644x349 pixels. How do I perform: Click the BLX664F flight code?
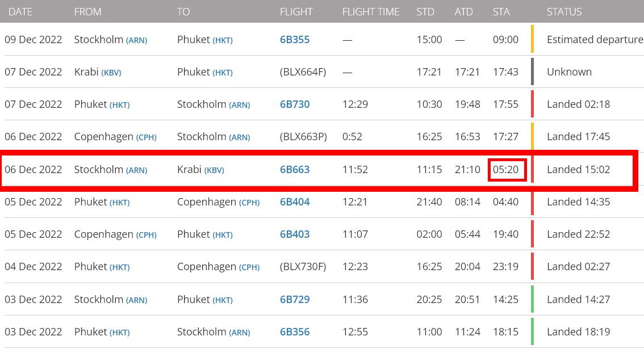(x=303, y=72)
